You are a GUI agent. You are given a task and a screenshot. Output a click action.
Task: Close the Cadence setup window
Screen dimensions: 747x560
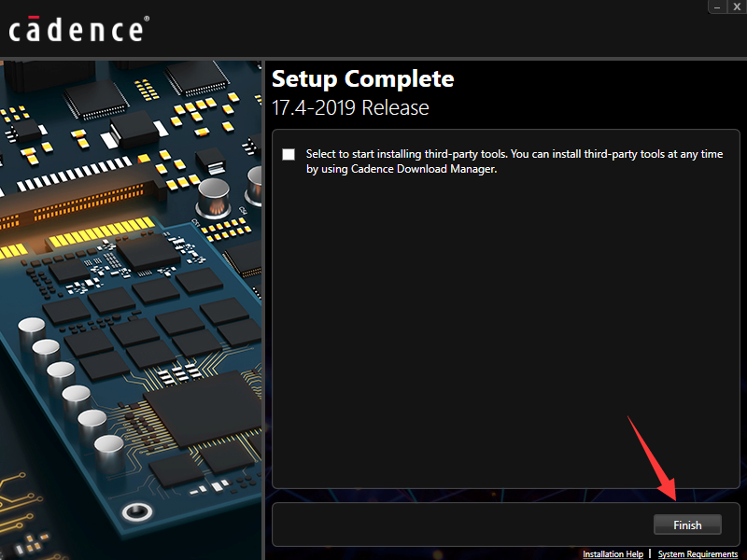(x=738, y=6)
